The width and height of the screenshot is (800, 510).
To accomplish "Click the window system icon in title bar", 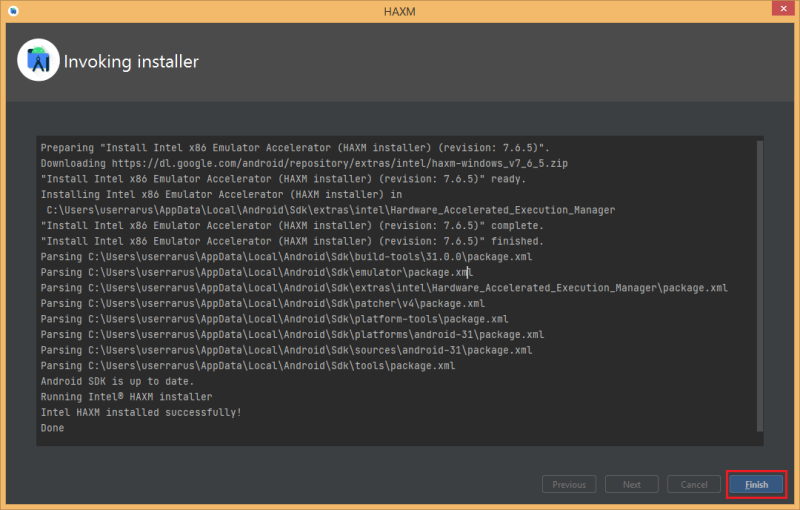I will click(11, 12).
